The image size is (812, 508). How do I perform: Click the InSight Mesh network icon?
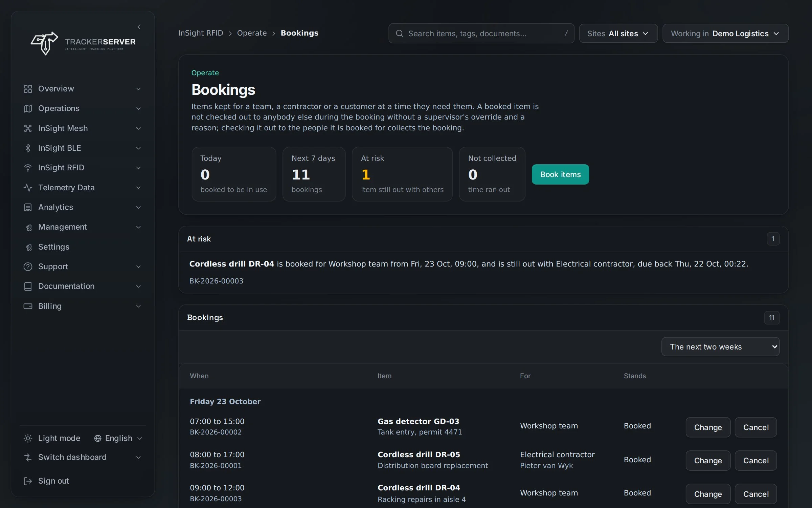28,128
